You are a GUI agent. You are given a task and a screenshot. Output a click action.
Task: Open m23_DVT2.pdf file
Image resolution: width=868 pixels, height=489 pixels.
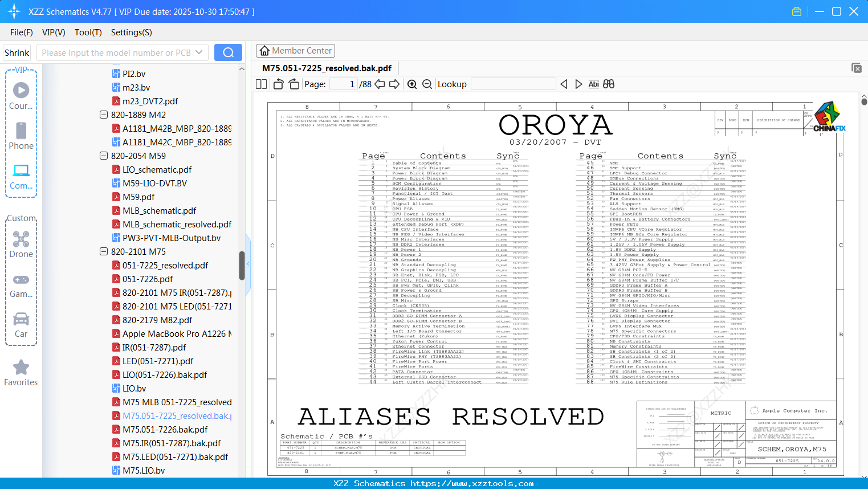pyautogui.click(x=145, y=101)
